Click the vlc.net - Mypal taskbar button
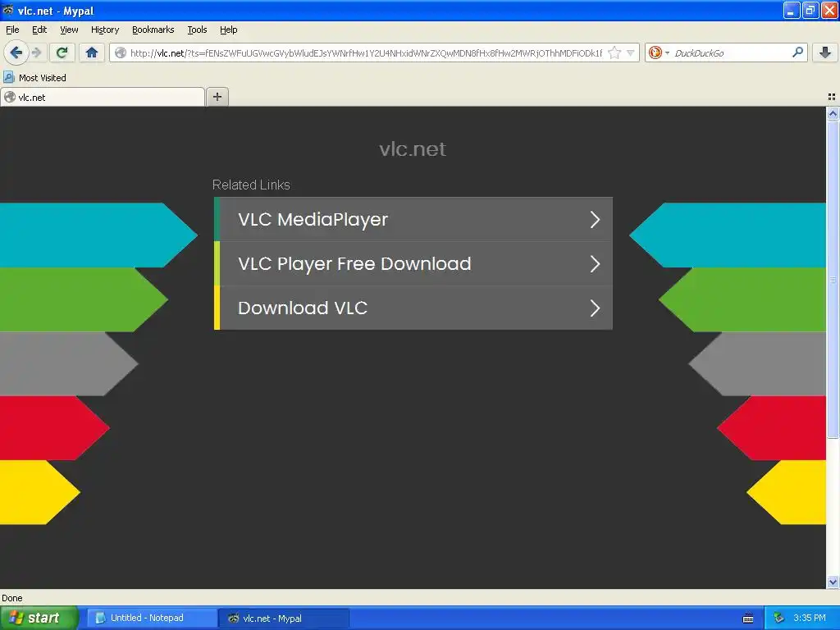Screen dimensions: 840x630 [284, 618]
